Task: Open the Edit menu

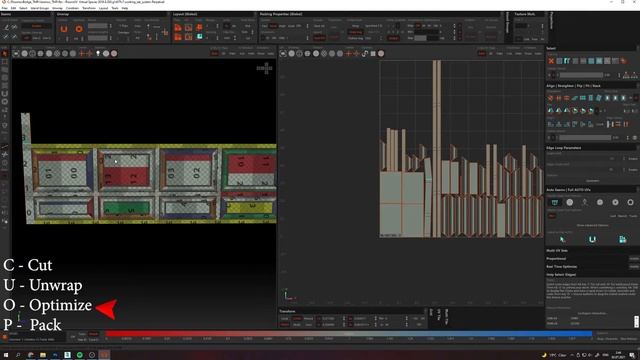Action: click(13, 8)
